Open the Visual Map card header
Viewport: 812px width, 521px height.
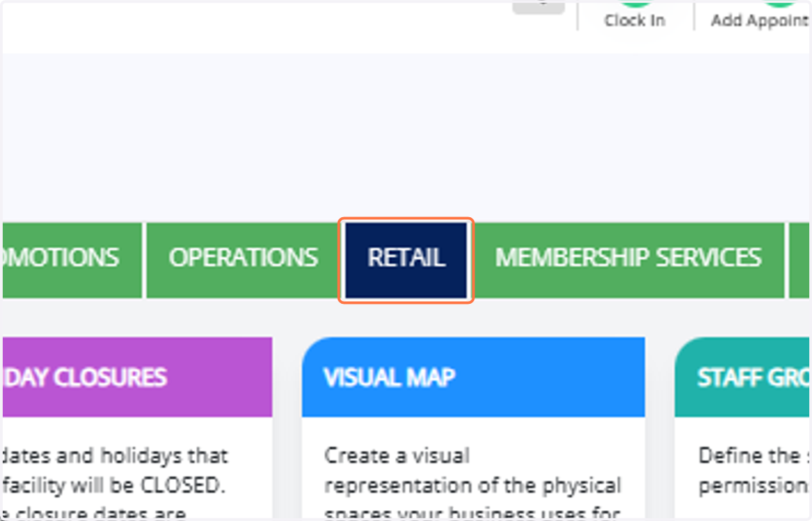coord(473,377)
